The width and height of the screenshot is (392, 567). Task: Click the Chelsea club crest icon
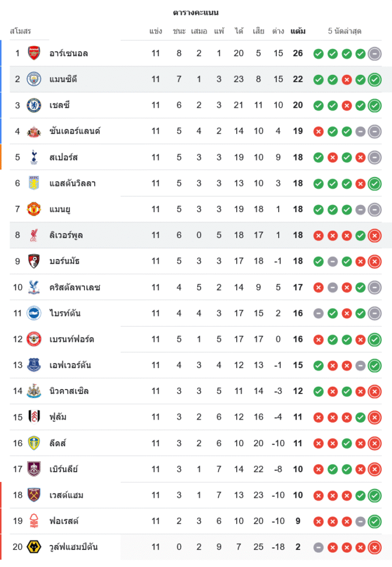(x=34, y=105)
